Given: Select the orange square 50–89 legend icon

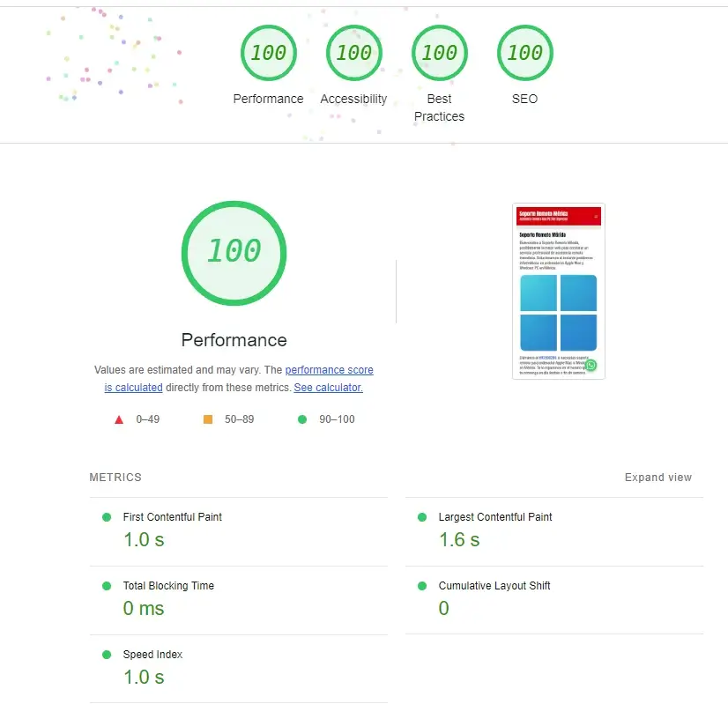Looking at the screenshot, I should pos(208,419).
